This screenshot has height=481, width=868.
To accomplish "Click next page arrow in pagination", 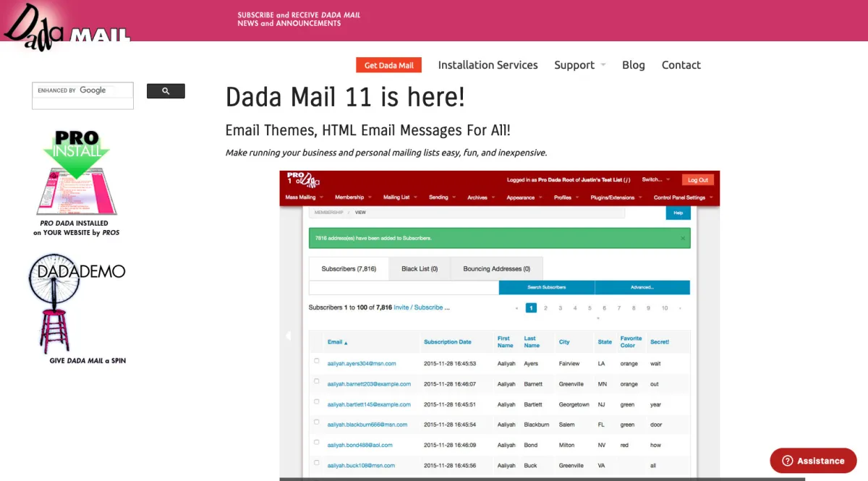I will (x=680, y=308).
